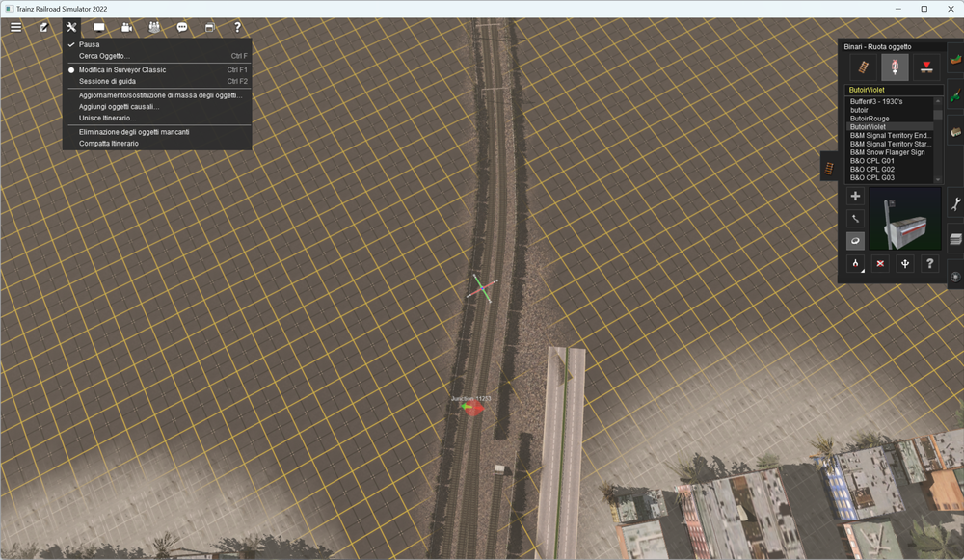Image resolution: width=964 pixels, height=560 pixels.
Task: Open the paint brush tab on right edge
Action: coord(955,95)
